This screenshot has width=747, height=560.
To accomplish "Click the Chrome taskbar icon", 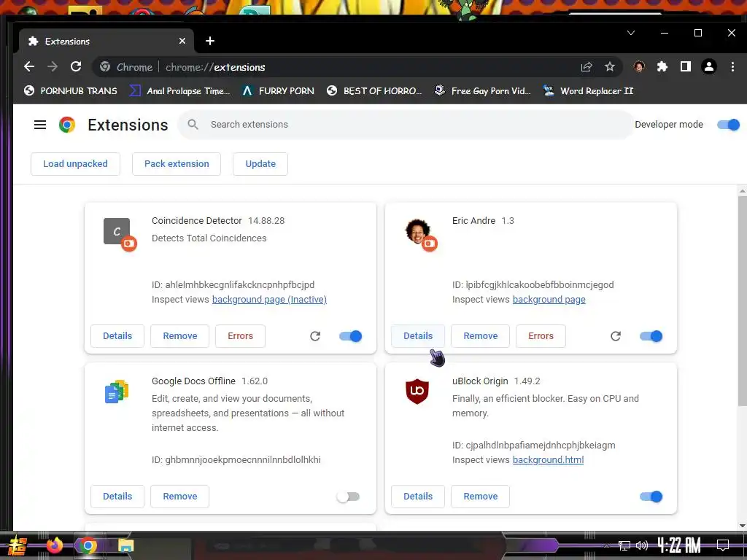I will (x=88, y=545).
